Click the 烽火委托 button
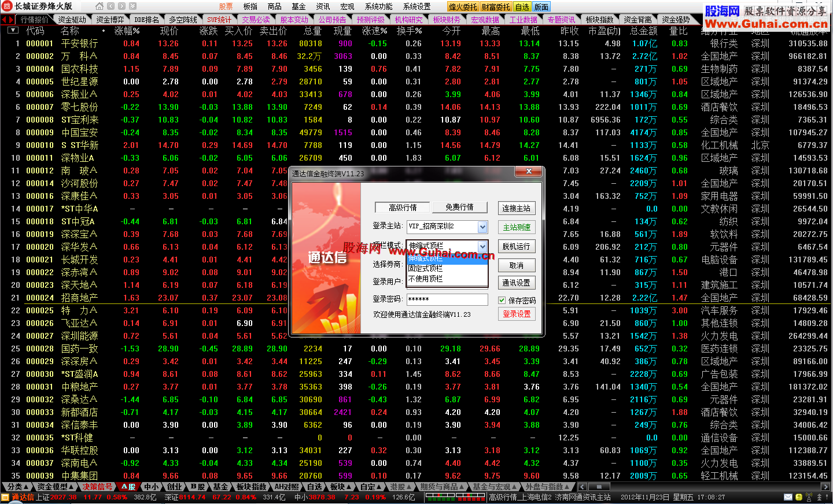The height and width of the screenshot is (504, 833). 463,7
